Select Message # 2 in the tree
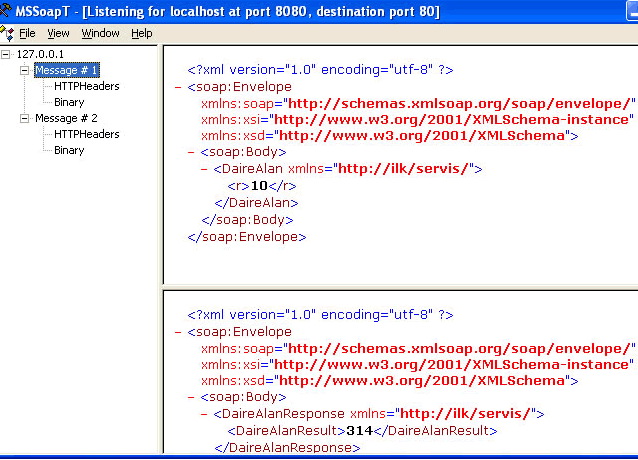This screenshot has width=638, height=460. (66, 118)
